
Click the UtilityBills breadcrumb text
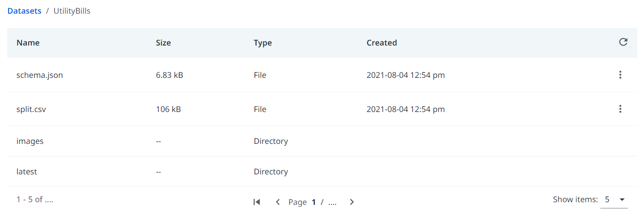[72, 11]
